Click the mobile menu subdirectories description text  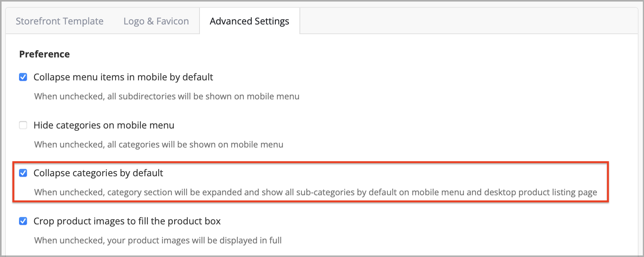click(x=167, y=96)
